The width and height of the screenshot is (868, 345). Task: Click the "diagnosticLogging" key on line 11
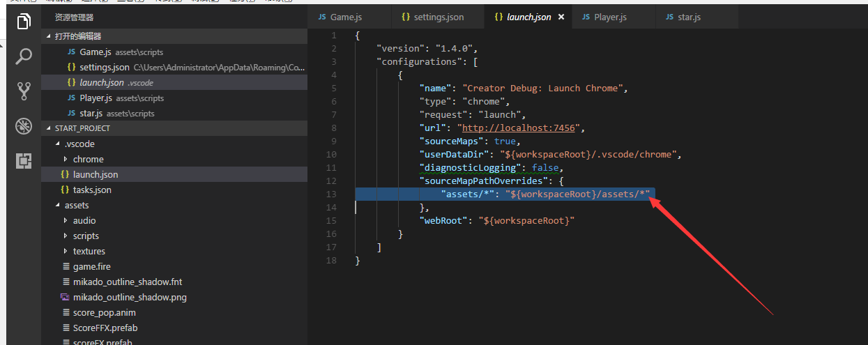pos(470,168)
